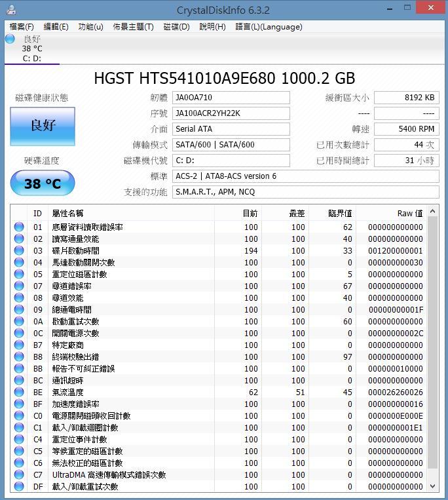448x500 pixels.
Task: Click the Serial ATA interface field
Action: coord(231,129)
